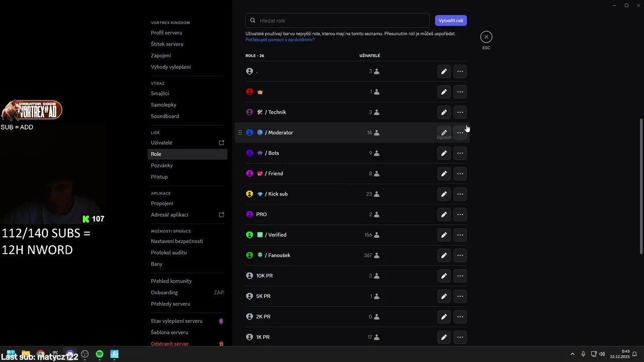Close settings with the ESC circle icon

pyautogui.click(x=486, y=37)
